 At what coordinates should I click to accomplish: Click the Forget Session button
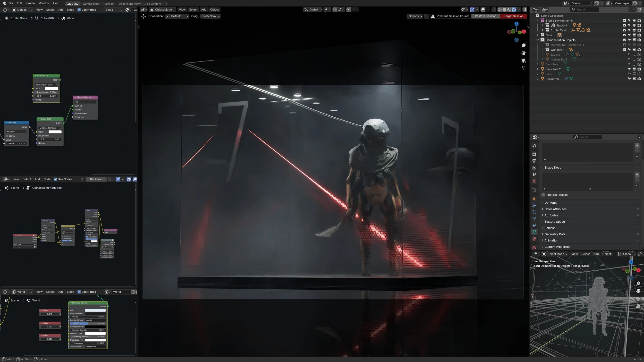click(513, 16)
